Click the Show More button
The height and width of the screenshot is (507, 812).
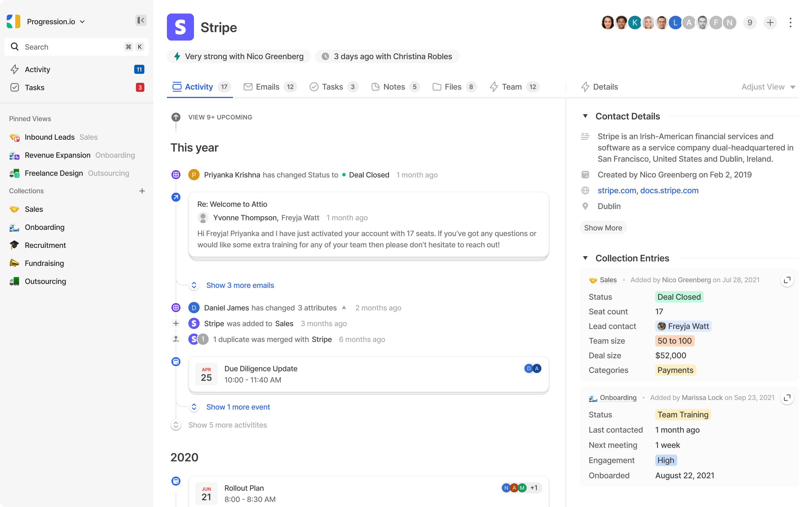(x=603, y=228)
